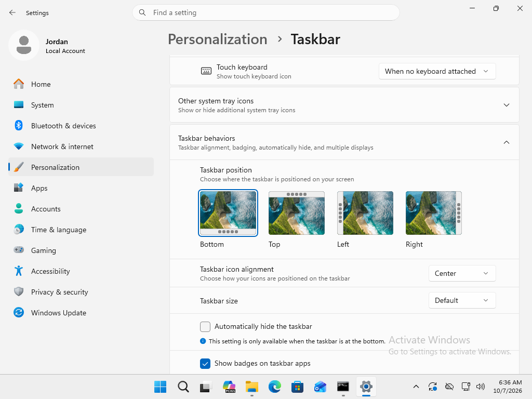Click the back arrow in Settings header
The height and width of the screenshot is (399, 532).
pos(12,12)
